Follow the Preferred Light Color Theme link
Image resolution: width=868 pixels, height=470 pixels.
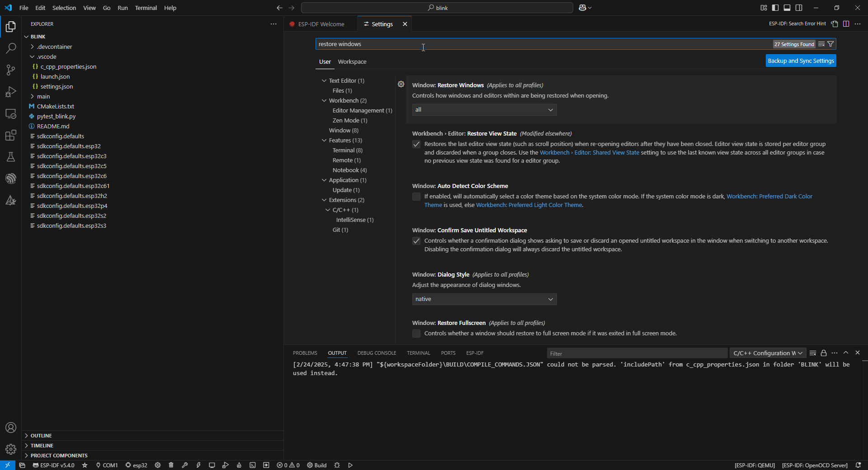click(x=529, y=205)
